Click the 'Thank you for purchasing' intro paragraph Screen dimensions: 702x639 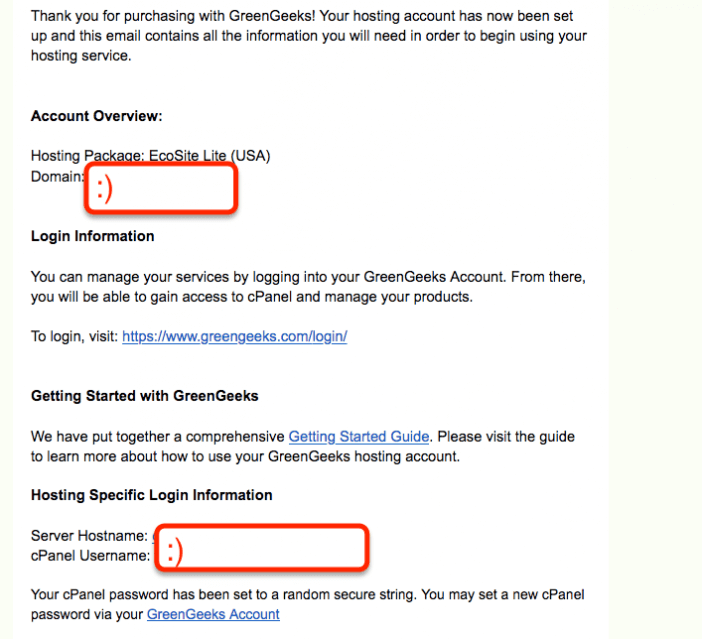coord(308,36)
